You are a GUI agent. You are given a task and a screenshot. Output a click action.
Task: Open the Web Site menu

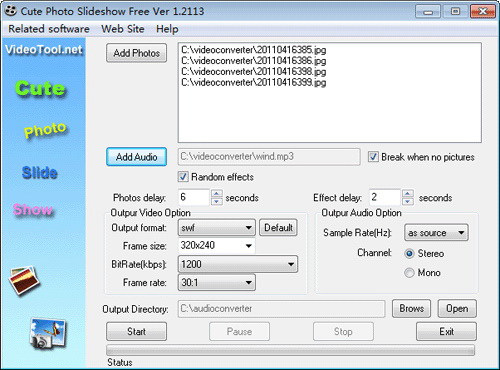click(x=123, y=29)
